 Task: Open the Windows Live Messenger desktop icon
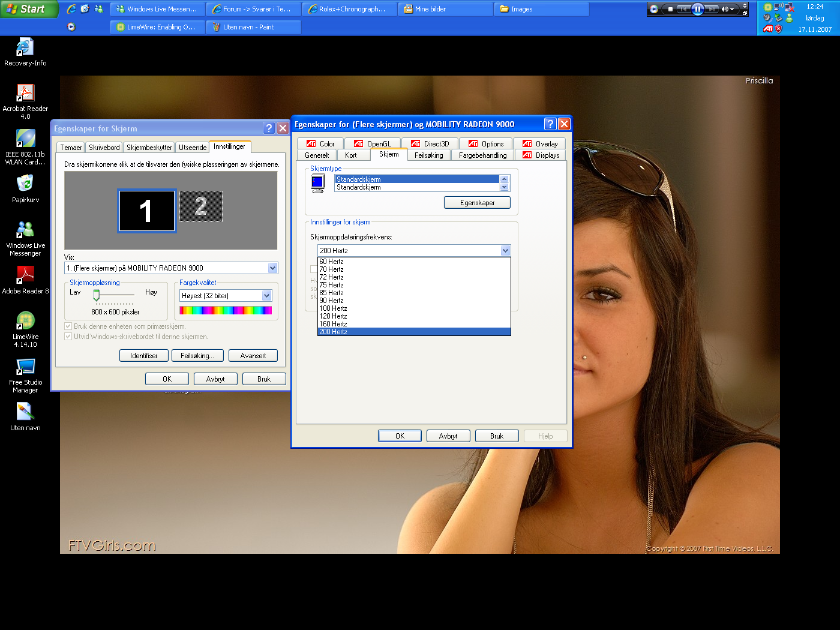tap(25, 230)
